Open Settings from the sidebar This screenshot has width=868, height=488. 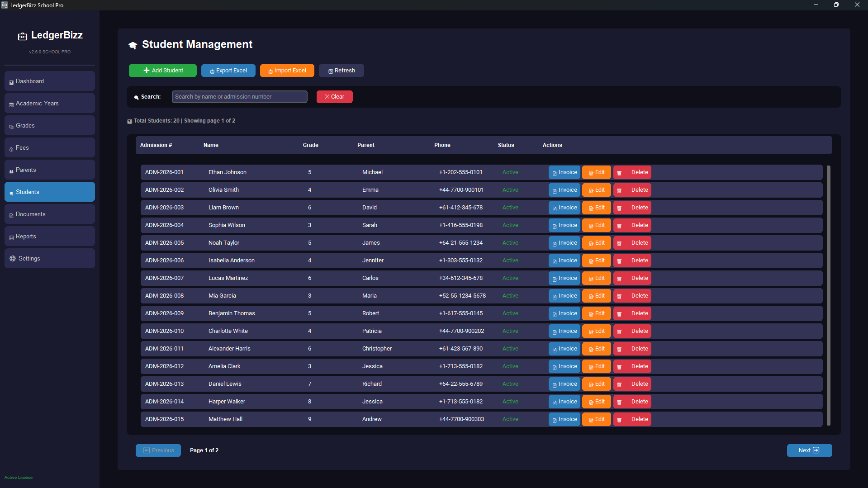(x=50, y=259)
